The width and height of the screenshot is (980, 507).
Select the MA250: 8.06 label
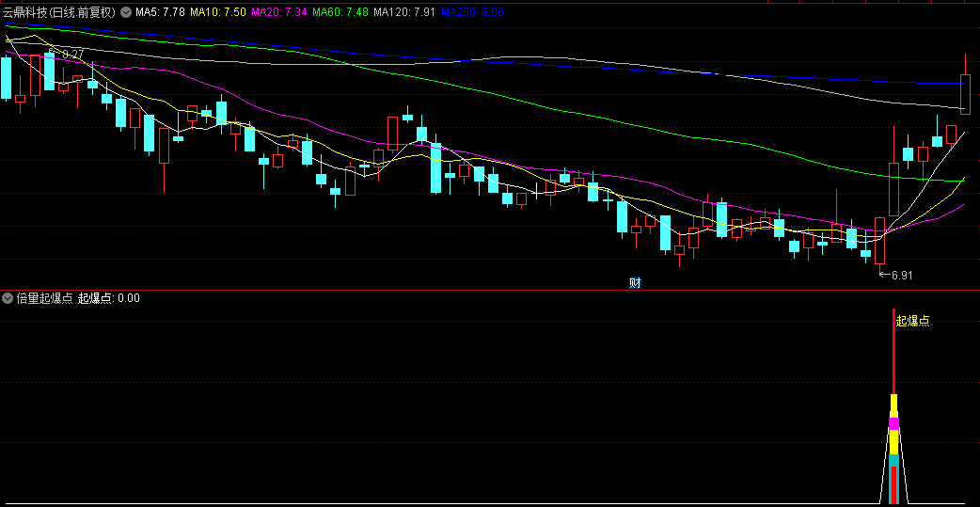coord(472,12)
